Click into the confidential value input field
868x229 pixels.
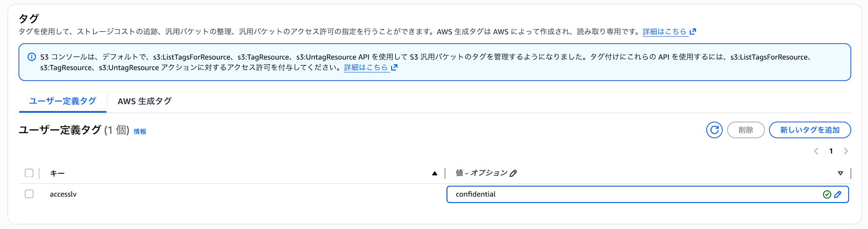[629, 195]
